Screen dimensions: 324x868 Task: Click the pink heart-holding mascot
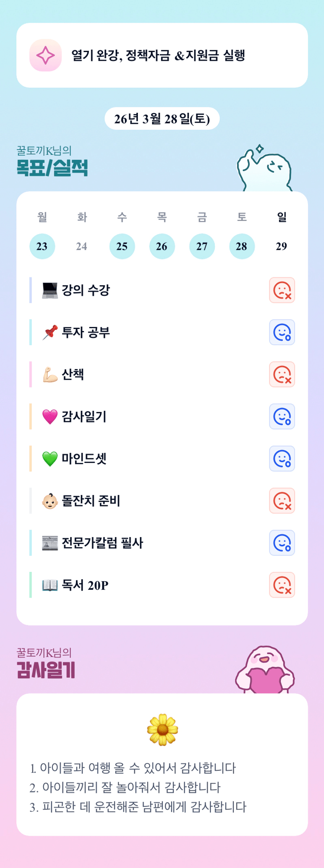click(265, 671)
